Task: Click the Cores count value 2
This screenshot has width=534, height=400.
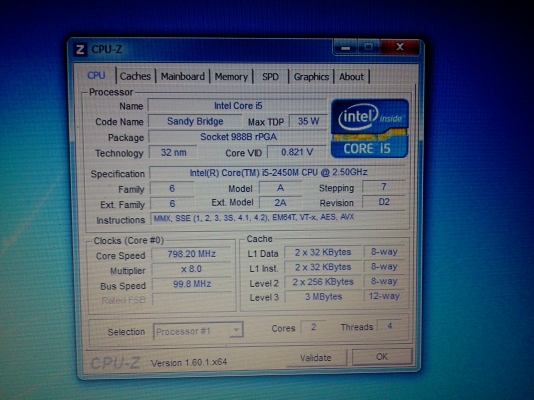Action: point(313,327)
